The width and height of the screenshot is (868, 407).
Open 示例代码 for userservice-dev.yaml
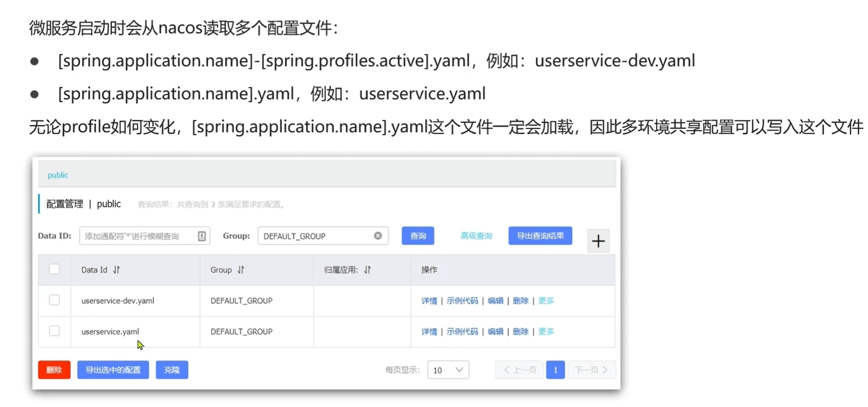point(462,301)
